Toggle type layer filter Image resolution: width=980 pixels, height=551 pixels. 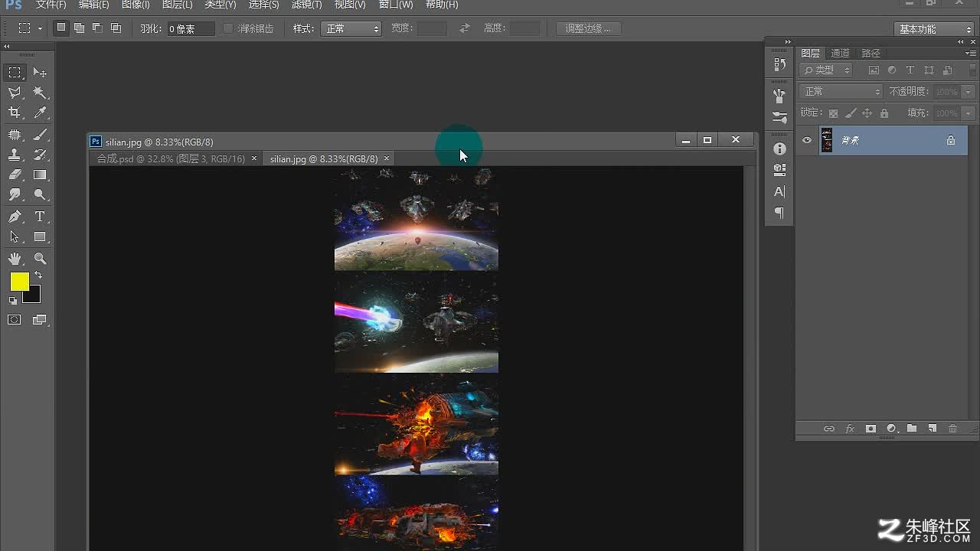[910, 70]
